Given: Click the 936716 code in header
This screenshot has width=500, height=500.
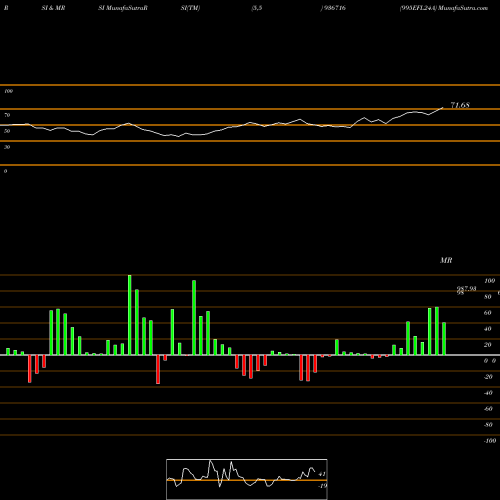Looking at the screenshot, I should point(334,8).
